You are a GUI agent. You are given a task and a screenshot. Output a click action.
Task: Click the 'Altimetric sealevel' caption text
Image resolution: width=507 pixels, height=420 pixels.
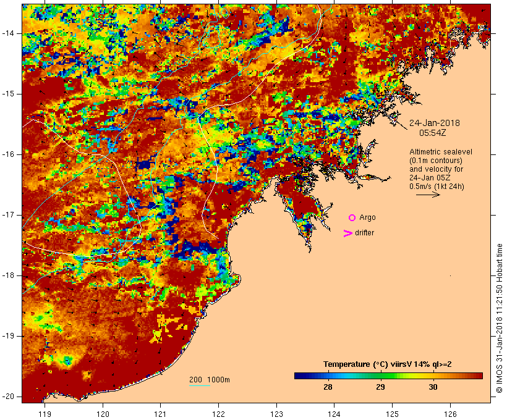click(x=441, y=152)
